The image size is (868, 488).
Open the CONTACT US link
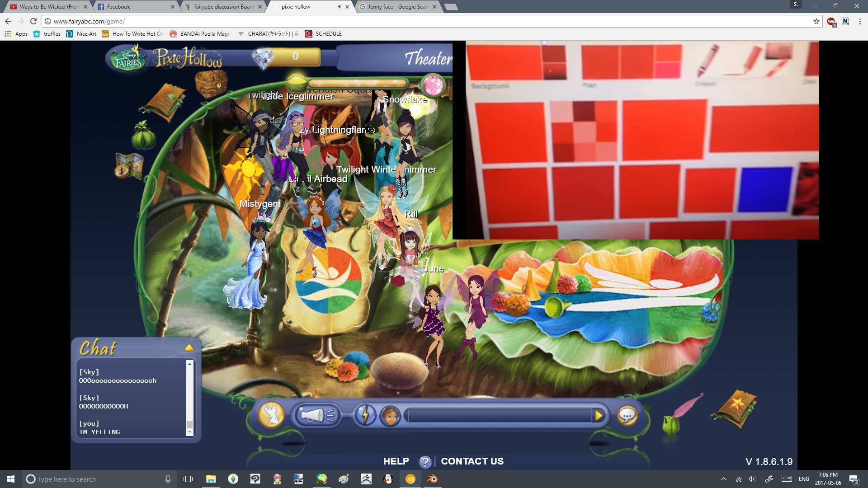472,461
